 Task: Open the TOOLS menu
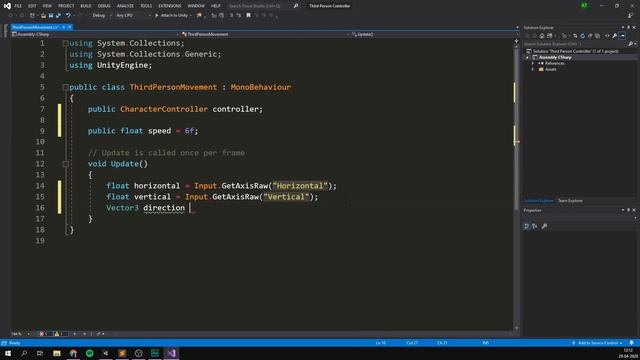[146, 6]
